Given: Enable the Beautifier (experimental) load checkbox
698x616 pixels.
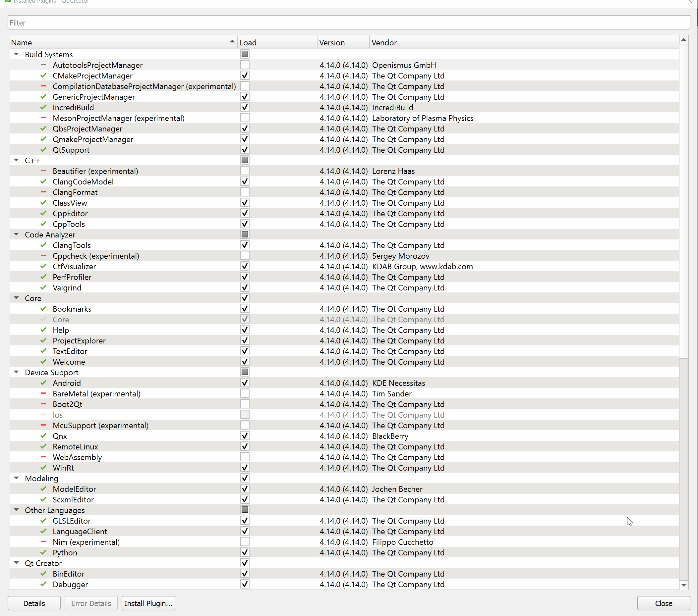Looking at the screenshot, I should coord(245,171).
